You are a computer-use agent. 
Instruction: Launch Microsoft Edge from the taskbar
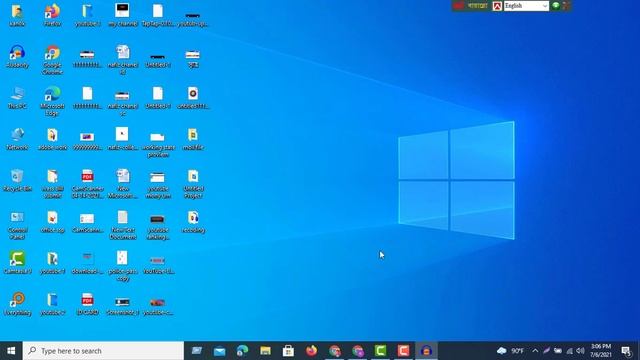[242, 351]
